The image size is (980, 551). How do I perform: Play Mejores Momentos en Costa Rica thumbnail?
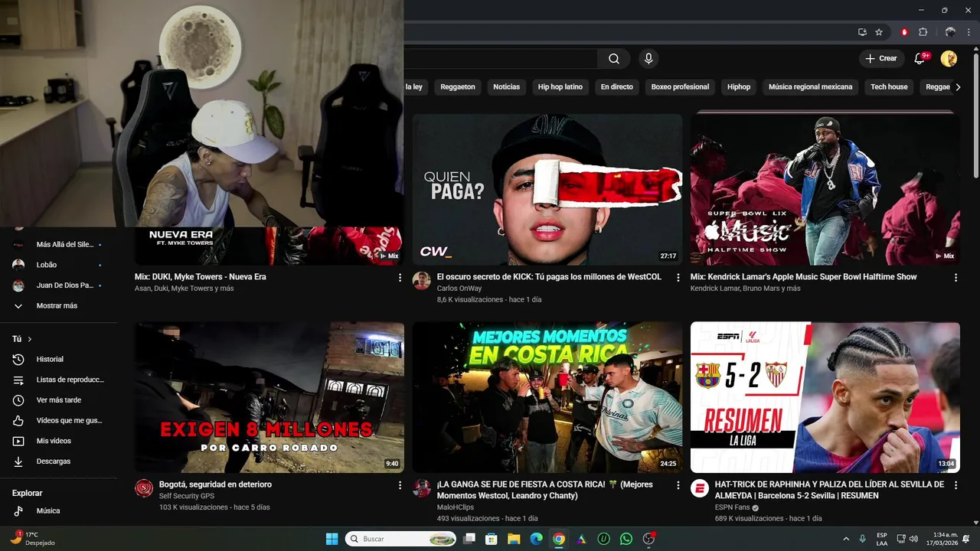click(x=547, y=397)
